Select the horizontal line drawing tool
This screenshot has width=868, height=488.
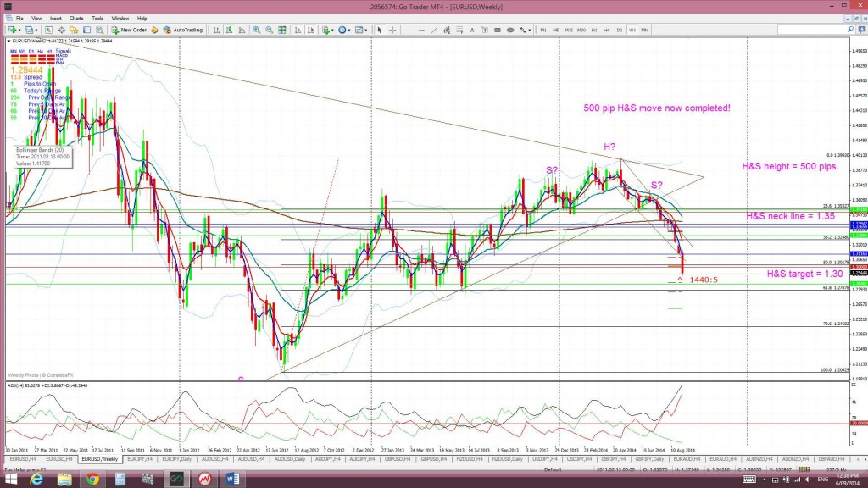(421, 30)
